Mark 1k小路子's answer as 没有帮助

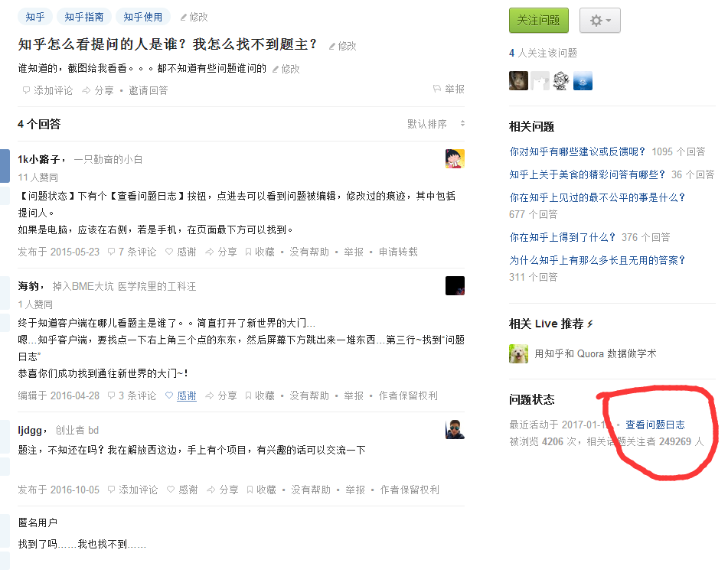click(x=309, y=252)
